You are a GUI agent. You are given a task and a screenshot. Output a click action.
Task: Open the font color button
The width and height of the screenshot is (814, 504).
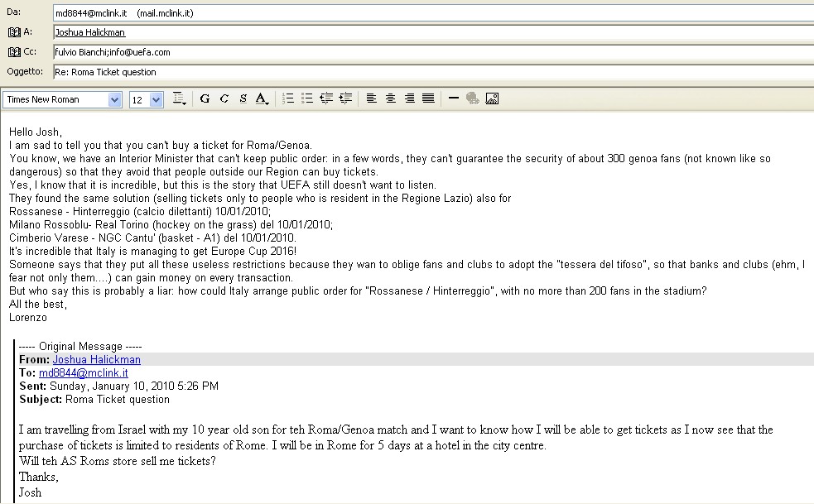tap(263, 98)
